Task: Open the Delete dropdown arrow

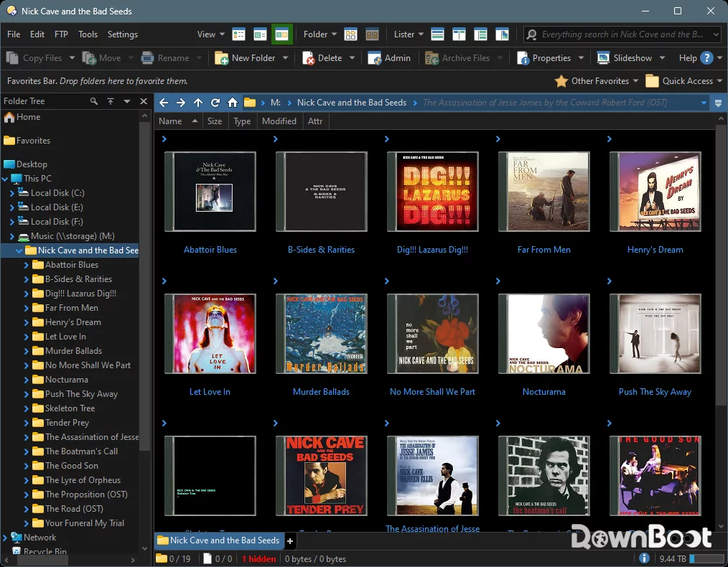Action: 352,58
